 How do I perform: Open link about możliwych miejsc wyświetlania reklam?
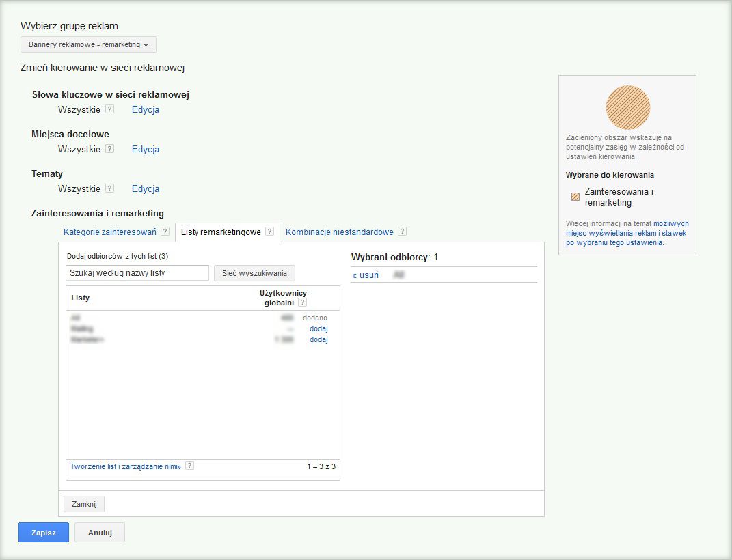627,233
